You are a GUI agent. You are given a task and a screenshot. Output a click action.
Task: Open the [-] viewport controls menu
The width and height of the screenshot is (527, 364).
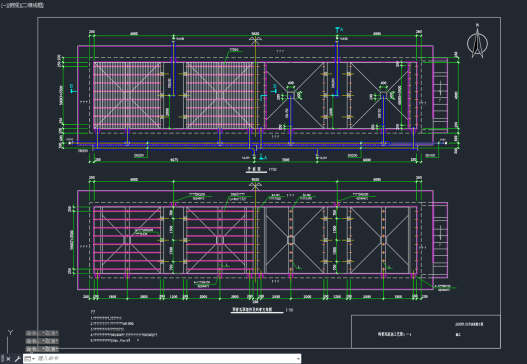(3, 5)
